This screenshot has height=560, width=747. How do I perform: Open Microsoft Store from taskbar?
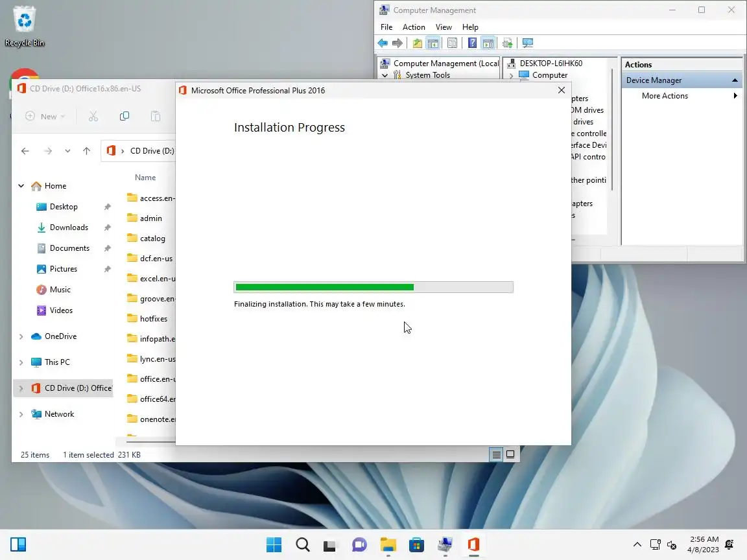click(x=416, y=544)
